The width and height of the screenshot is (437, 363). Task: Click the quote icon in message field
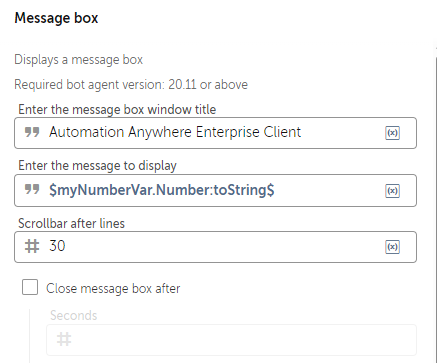coord(32,190)
